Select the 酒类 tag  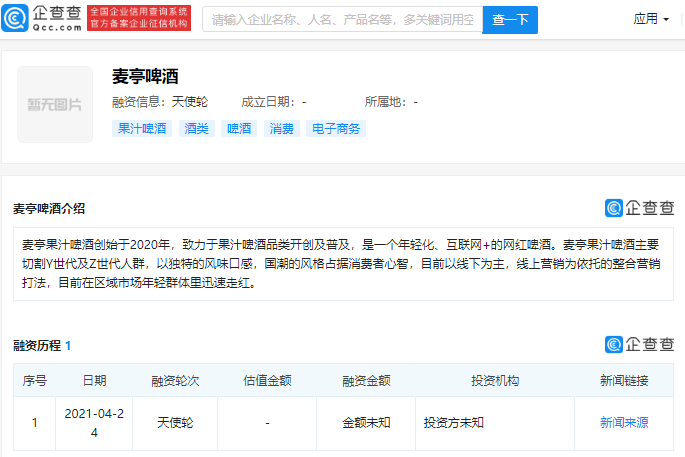[x=197, y=128]
